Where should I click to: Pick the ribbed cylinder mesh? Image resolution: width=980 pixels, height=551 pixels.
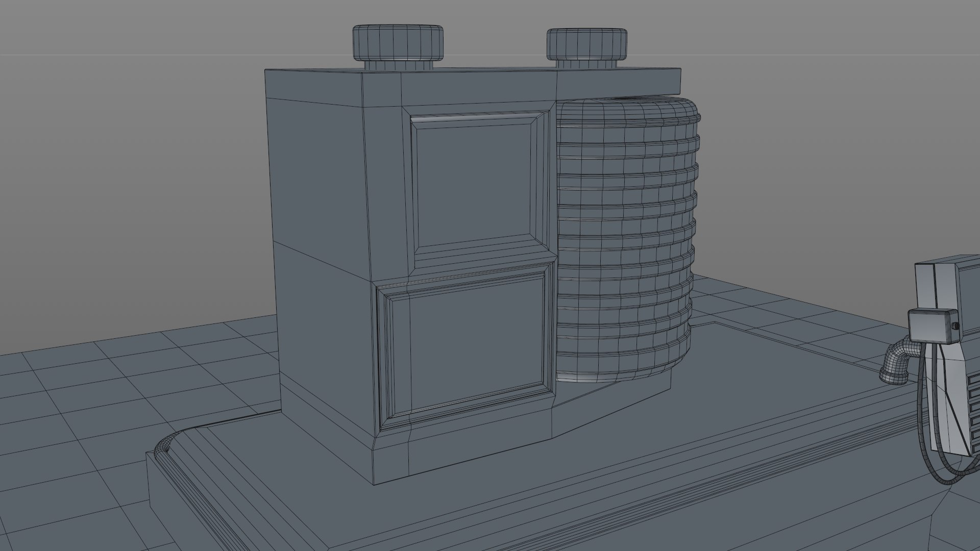tap(627, 239)
